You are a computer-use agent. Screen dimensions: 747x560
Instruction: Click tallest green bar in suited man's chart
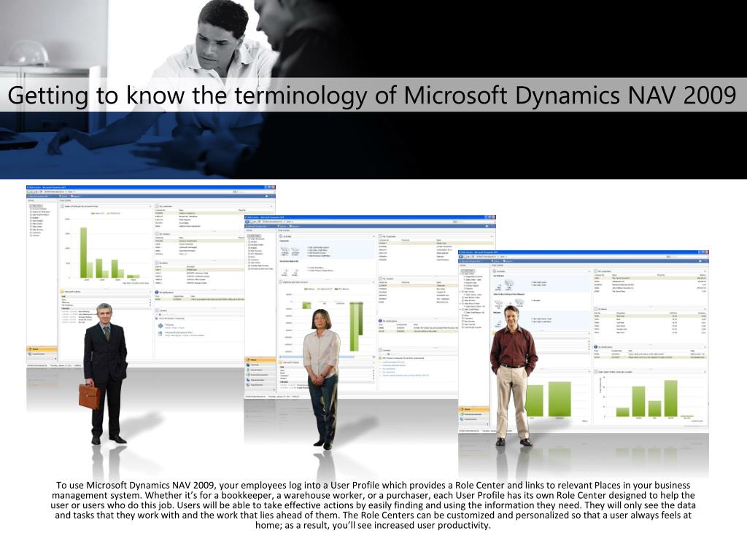pyautogui.click(x=83, y=252)
